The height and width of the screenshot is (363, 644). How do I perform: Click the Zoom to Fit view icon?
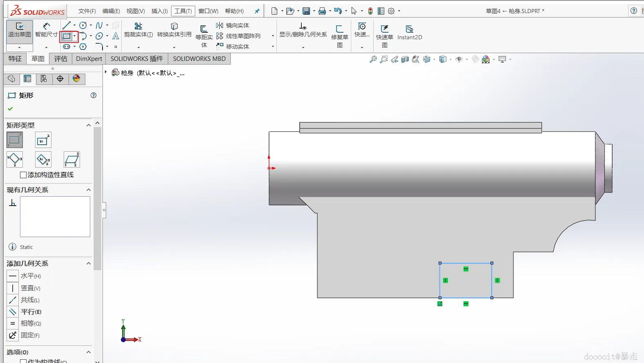373,59
